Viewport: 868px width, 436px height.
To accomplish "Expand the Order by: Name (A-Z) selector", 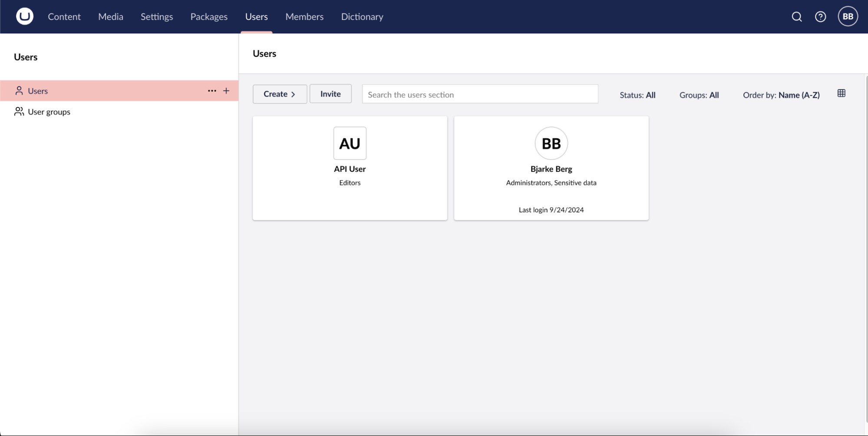I will point(781,95).
